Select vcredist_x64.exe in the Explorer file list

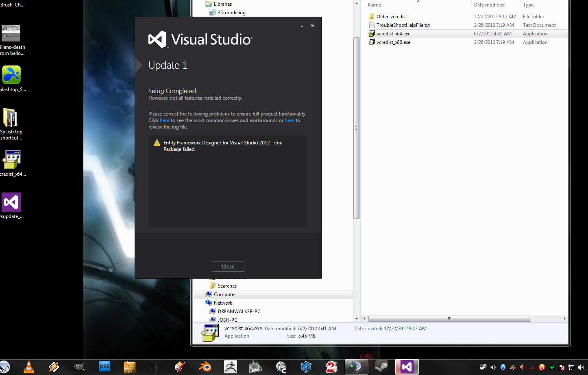click(x=393, y=34)
